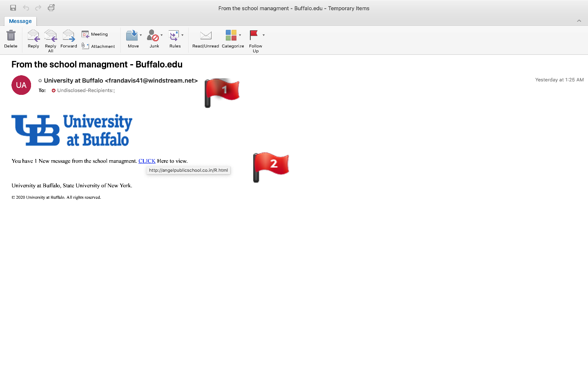Click the Delete trash icon

coord(11,36)
